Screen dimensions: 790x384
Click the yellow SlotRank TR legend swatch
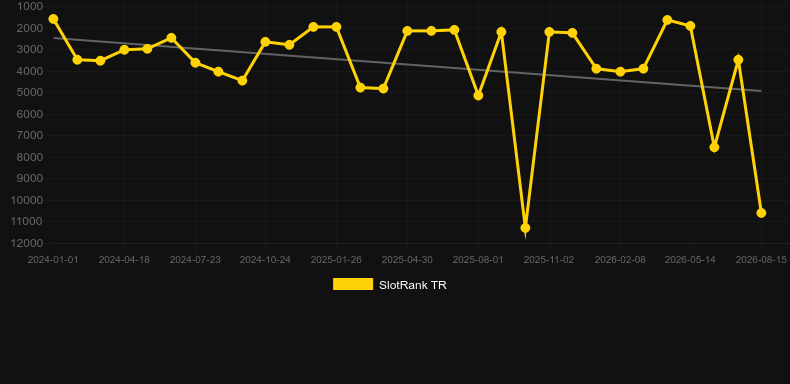pyautogui.click(x=353, y=284)
